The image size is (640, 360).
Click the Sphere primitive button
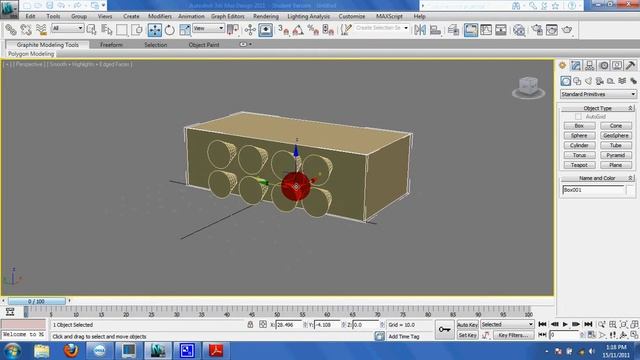tap(579, 136)
